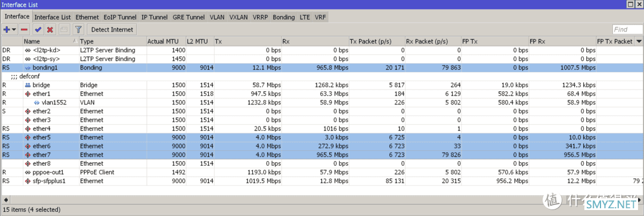
Task: Select the pppoe-out1 interface icon
Action: (28, 172)
